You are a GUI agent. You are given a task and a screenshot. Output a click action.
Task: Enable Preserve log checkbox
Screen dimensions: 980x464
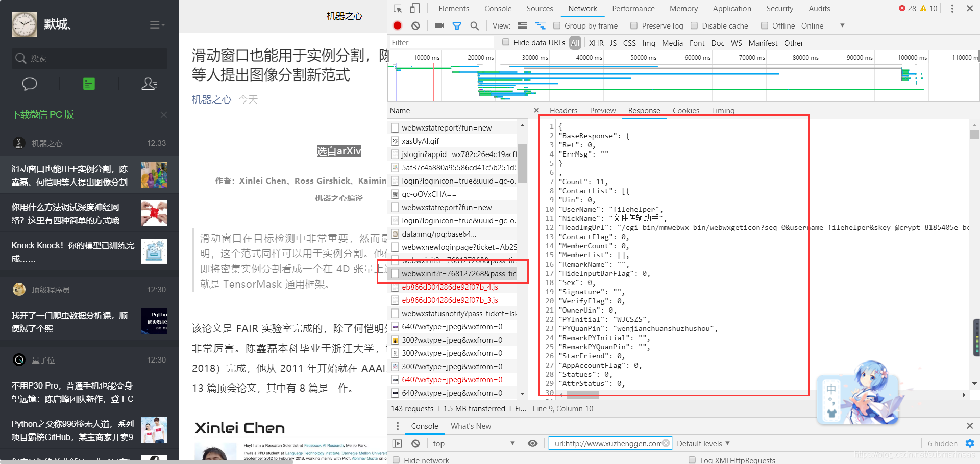pyautogui.click(x=634, y=25)
